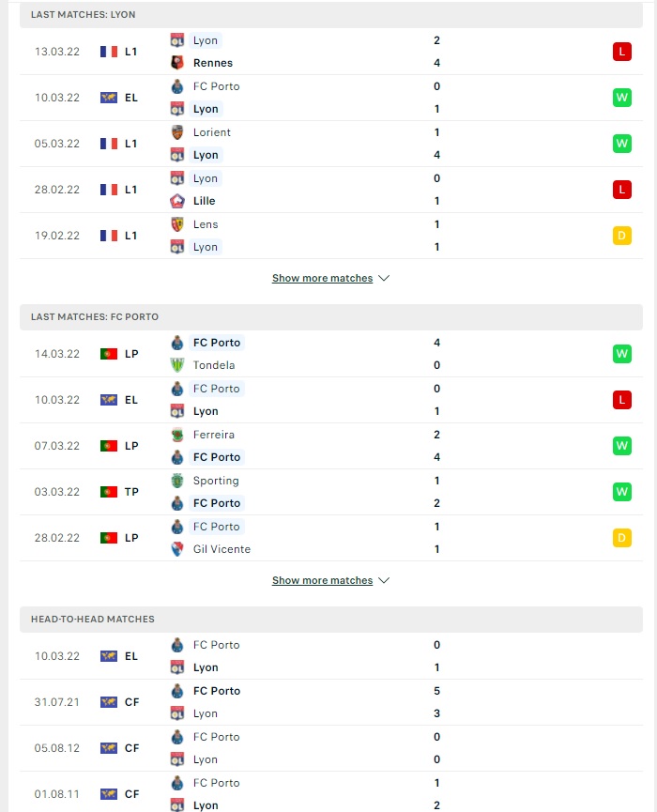Viewport: 657px width, 812px height.
Task: Click the Ferreira team badge
Action: (x=177, y=435)
